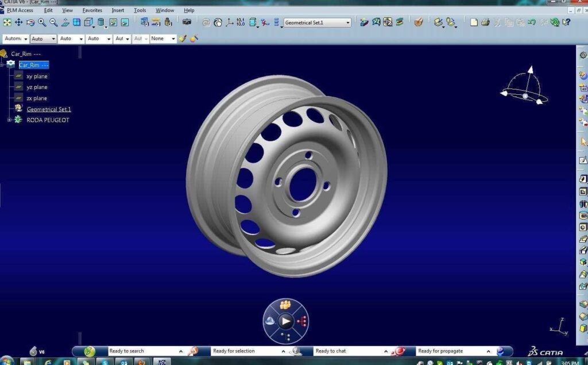The image size is (588, 365).
Task: Expand the RODA PEUGEOT tree node
Action: pyautogui.click(x=9, y=120)
